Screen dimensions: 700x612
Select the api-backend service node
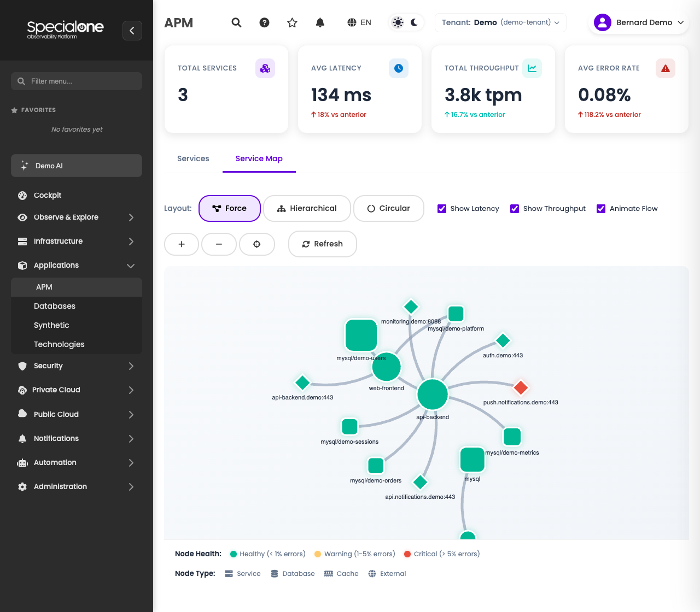point(433,395)
